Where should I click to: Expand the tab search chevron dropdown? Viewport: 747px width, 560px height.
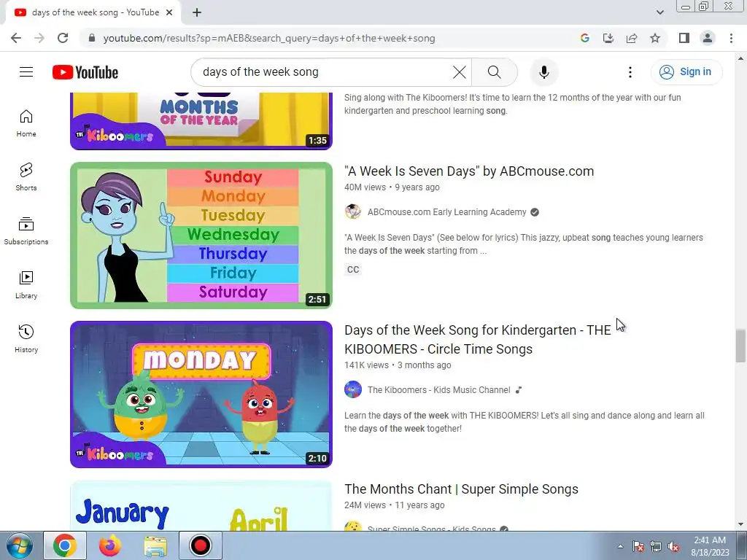659,12
